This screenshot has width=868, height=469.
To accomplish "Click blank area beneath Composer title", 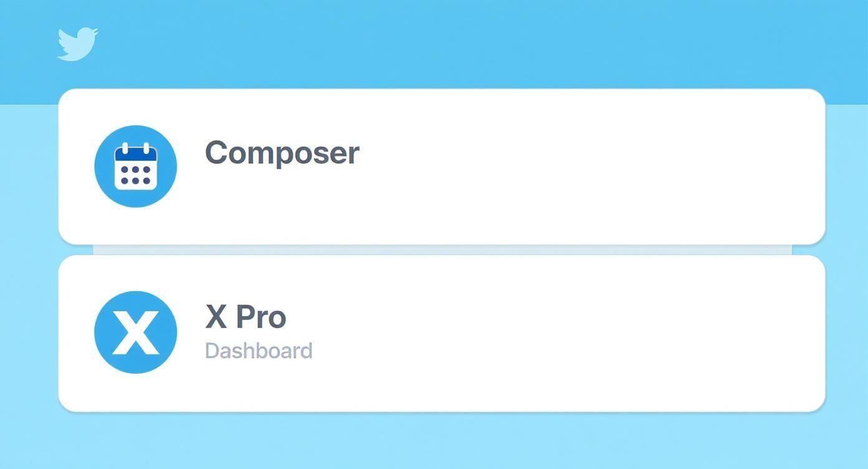I will [x=282, y=206].
